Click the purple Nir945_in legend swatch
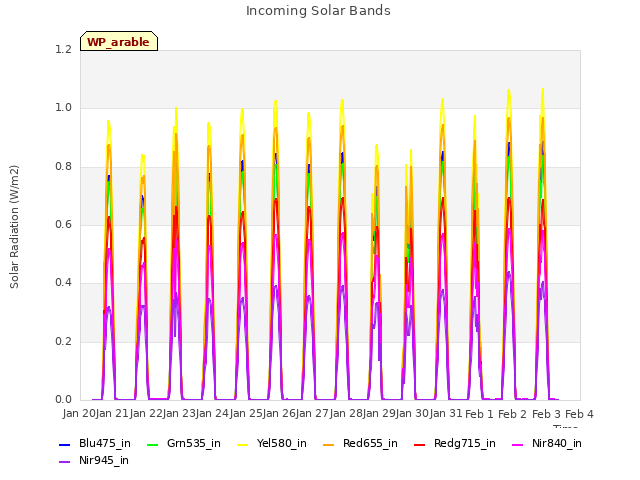The width and height of the screenshot is (640, 480). coord(64,462)
